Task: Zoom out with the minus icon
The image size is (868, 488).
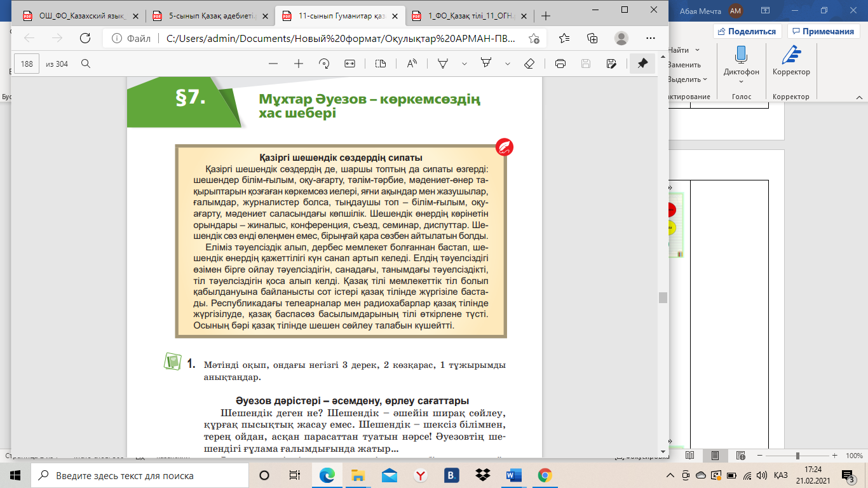Action: [273, 64]
